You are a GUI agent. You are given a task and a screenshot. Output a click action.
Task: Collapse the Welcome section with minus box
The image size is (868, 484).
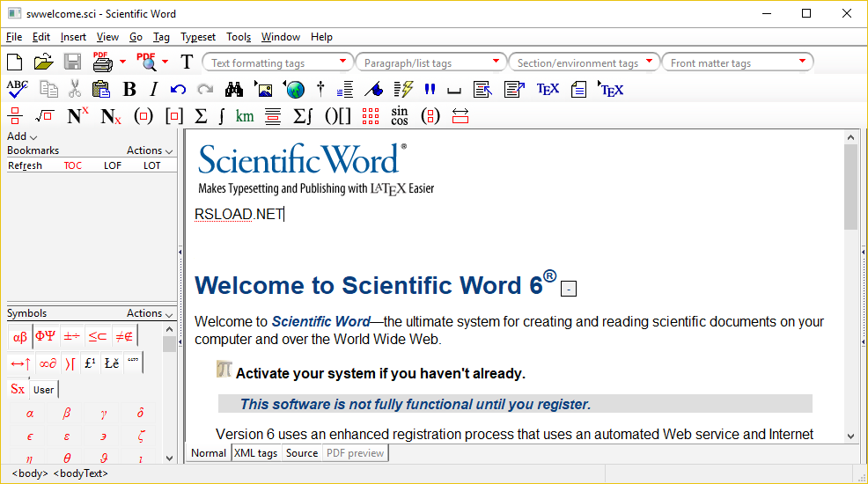(569, 289)
